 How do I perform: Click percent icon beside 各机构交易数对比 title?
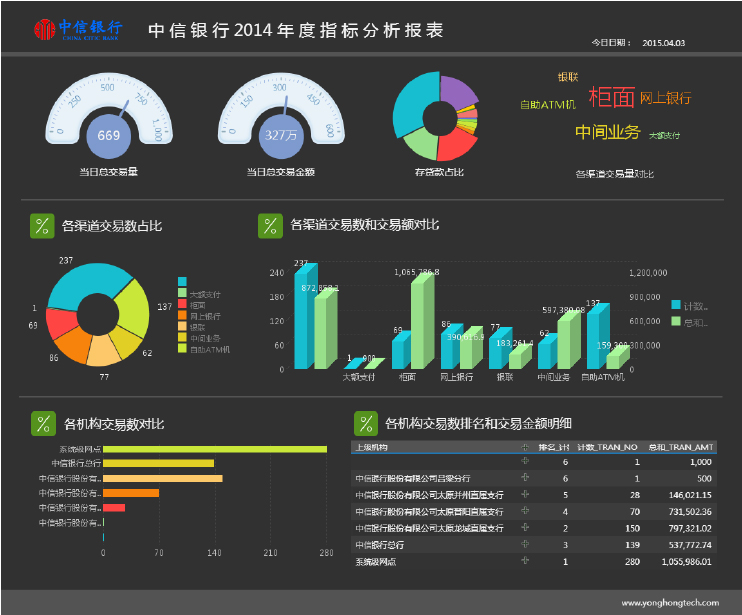point(43,423)
